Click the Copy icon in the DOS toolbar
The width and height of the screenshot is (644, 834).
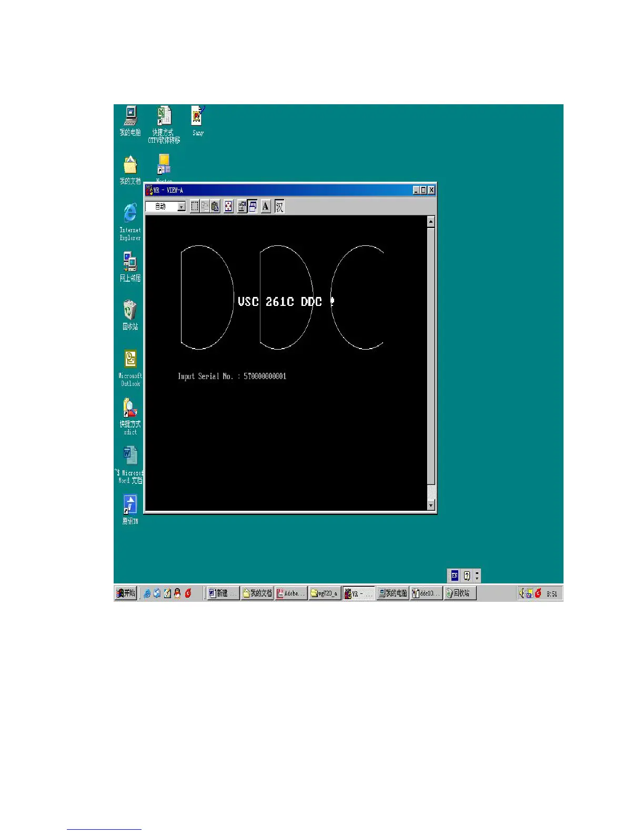pyautogui.click(x=205, y=206)
